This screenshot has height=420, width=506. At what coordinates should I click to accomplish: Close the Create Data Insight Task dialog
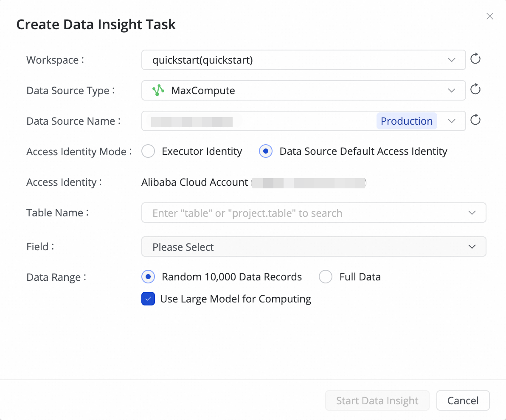point(490,17)
